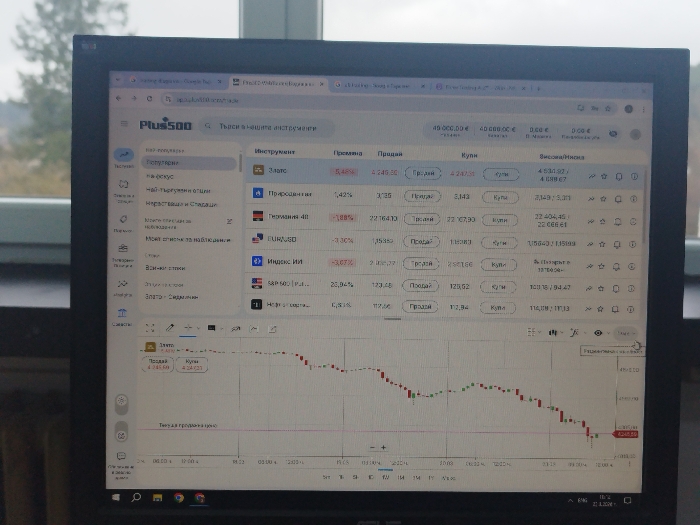
Task: Open Моят списък за наблюдение
Action: [188, 239]
